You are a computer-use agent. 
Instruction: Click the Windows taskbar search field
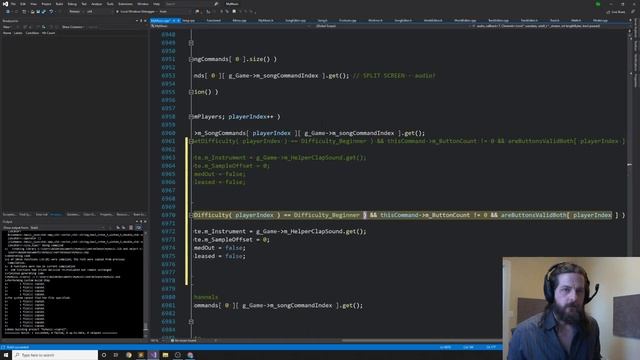[x=55, y=355]
